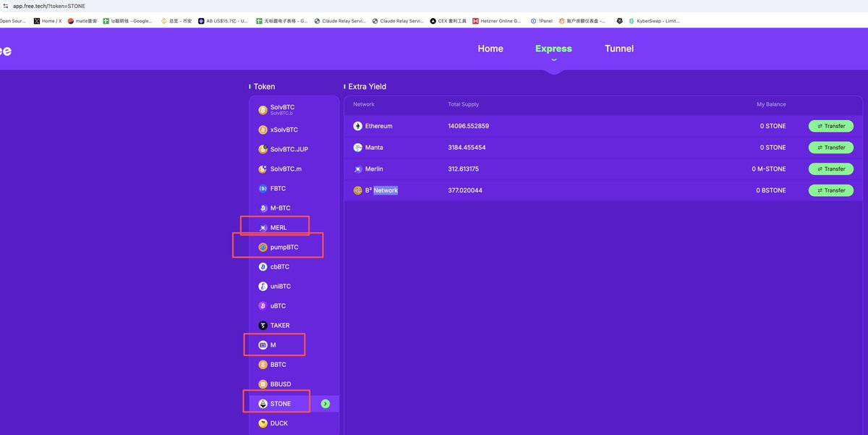
Task: Open the 账户余额仪表盘 bookmark
Action: [x=581, y=21]
